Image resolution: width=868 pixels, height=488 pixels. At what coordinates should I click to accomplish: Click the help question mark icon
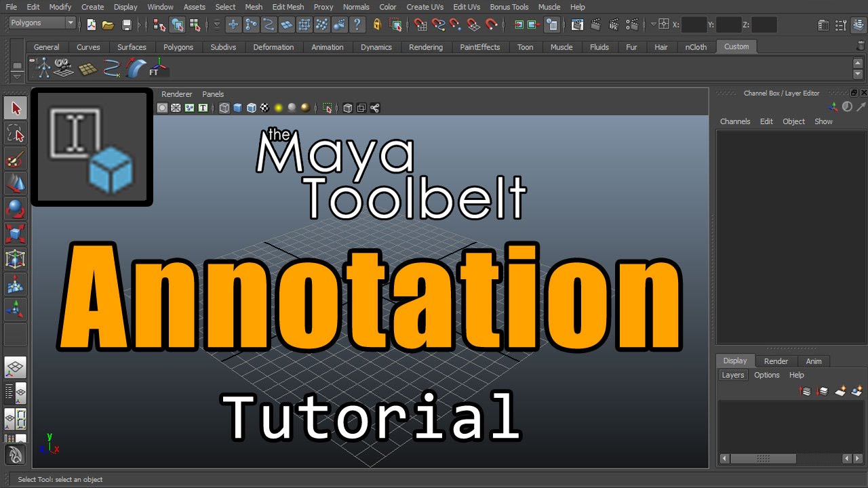point(357,25)
